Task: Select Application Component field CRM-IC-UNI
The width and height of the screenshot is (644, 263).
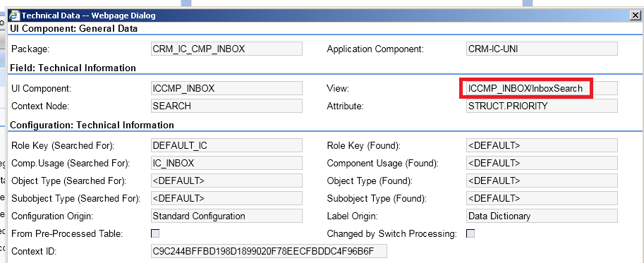Action: [542, 49]
